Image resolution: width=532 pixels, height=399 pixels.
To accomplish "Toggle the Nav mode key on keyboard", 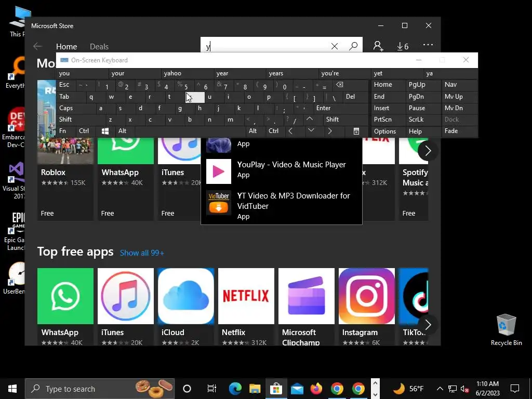I will (459, 85).
